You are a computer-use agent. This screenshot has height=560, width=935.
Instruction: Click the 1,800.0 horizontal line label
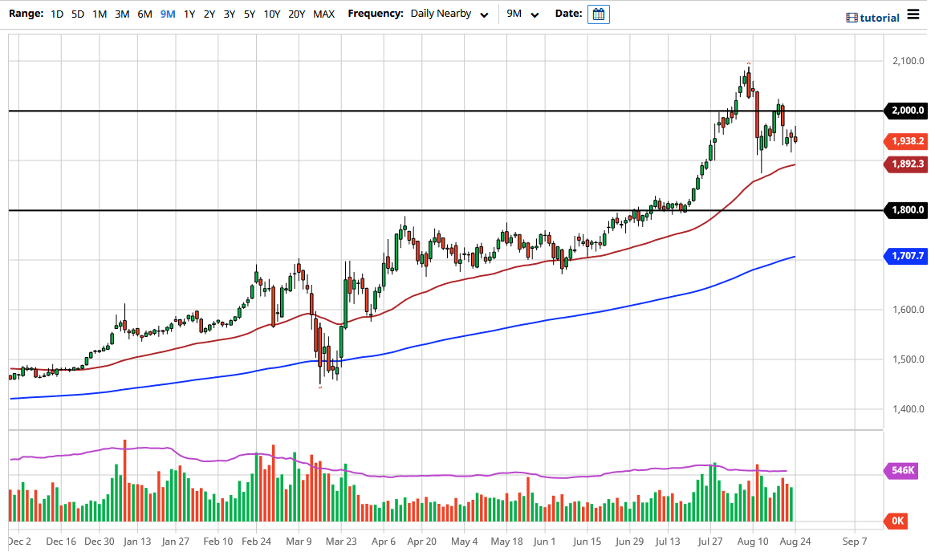[907, 210]
